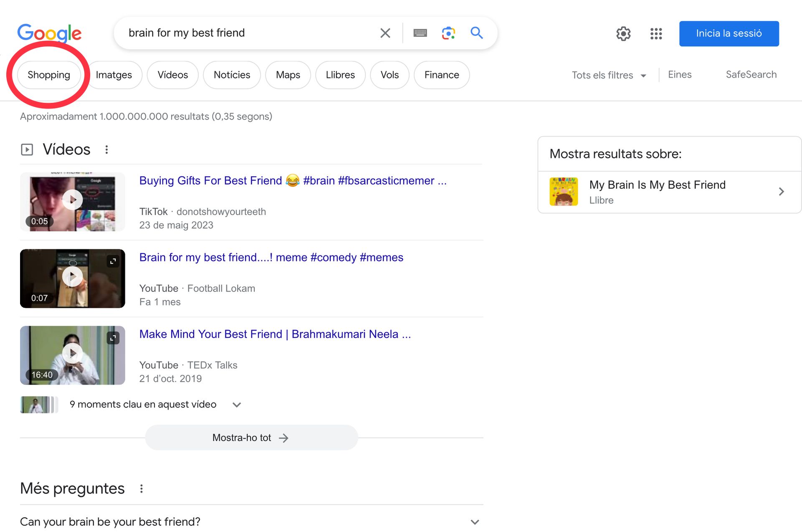Clear the search box with the X icon
Viewport: 802px width, 532px height.
pyautogui.click(x=385, y=33)
